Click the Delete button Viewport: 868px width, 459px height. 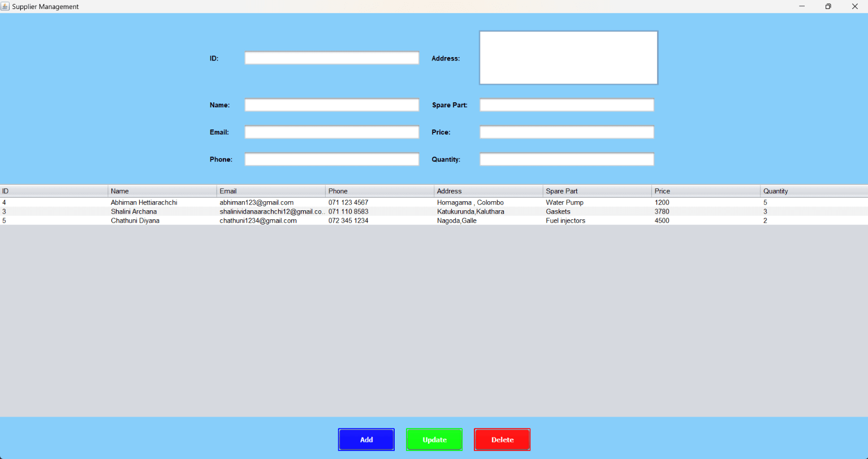tap(502, 439)
